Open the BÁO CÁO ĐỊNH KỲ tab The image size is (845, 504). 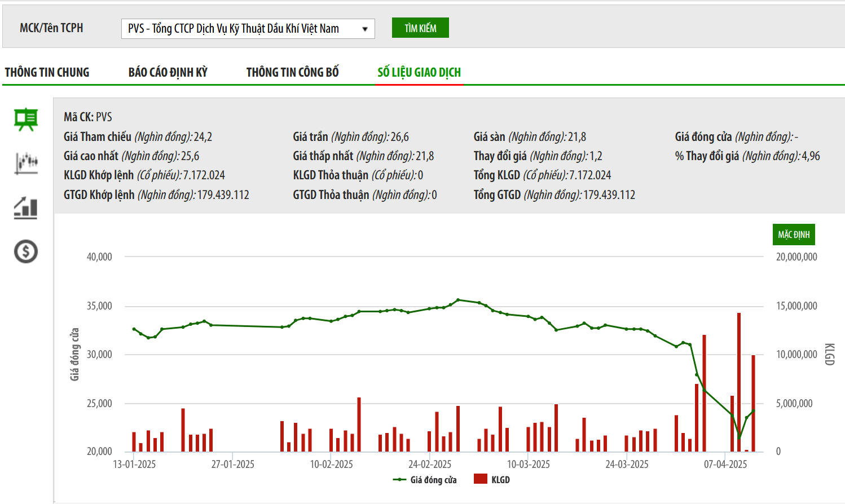coord(168,72)
